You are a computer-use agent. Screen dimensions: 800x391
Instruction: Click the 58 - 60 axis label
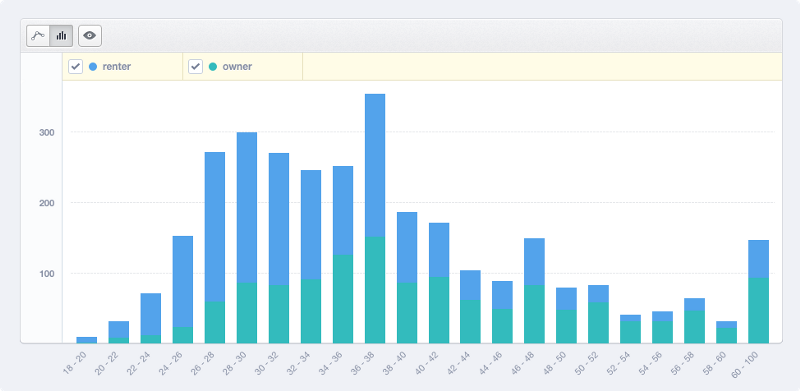coord(715,364)
